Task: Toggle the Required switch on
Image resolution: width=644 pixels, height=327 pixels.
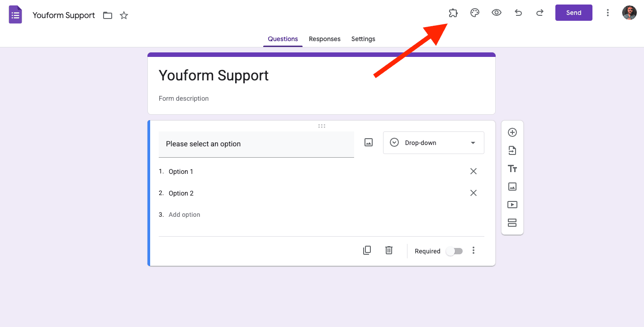Action: [454, 251]
